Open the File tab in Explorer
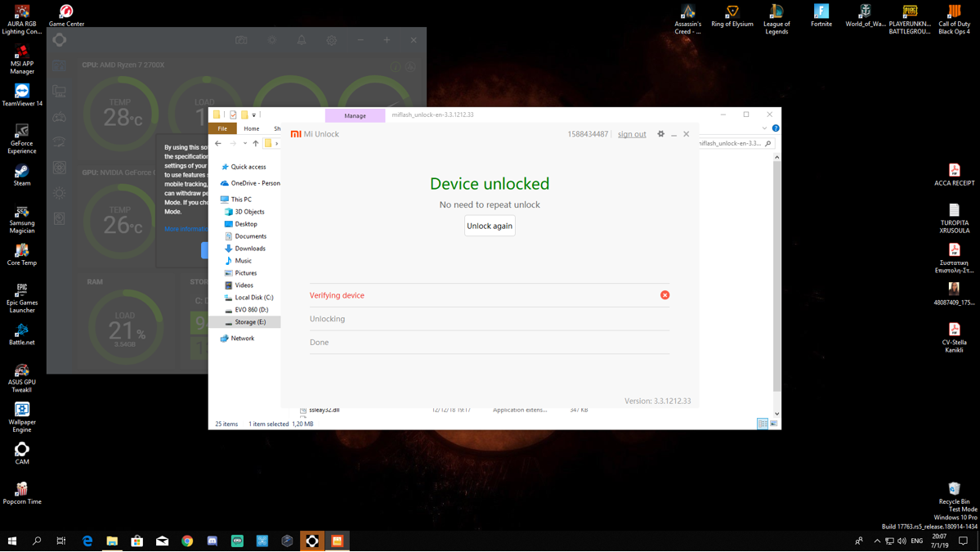 tap(222, 128)
